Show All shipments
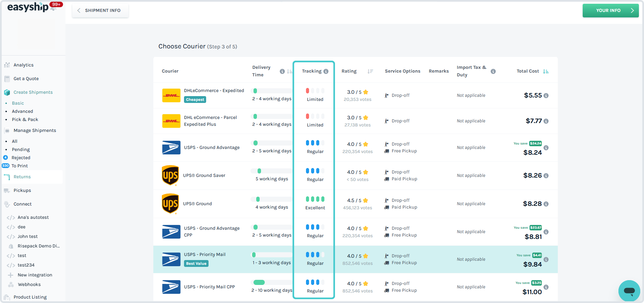 click(15, 141)
